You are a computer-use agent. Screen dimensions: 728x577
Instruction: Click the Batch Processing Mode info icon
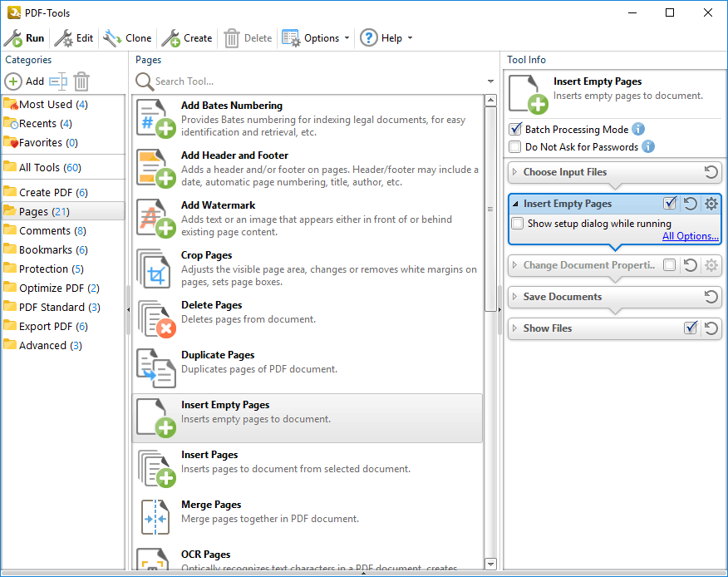click(x=638, y=129)
